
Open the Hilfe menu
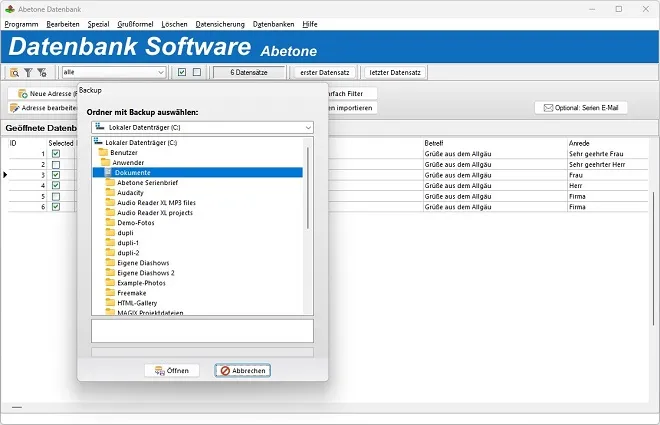pos(310,24)
